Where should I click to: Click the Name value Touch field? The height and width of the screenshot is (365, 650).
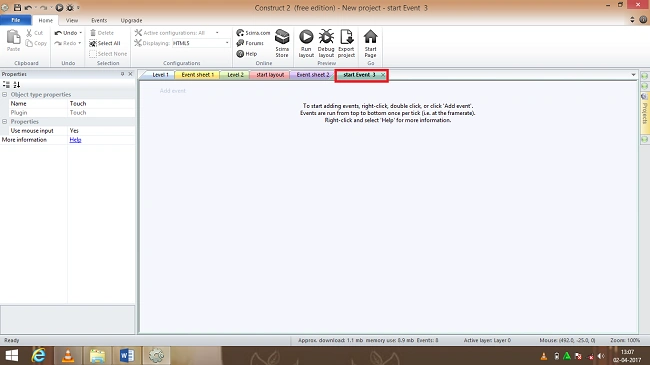tap(102, 104)
